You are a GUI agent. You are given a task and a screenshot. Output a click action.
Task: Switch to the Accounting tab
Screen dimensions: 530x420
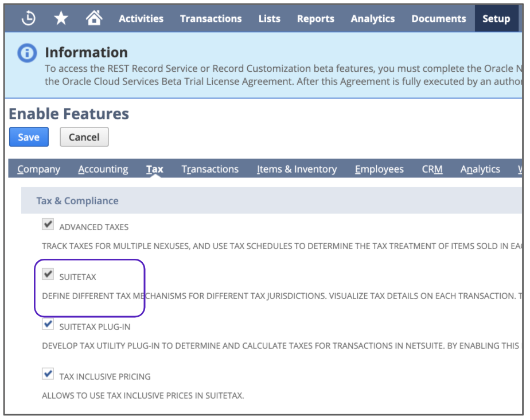[103, 169]
